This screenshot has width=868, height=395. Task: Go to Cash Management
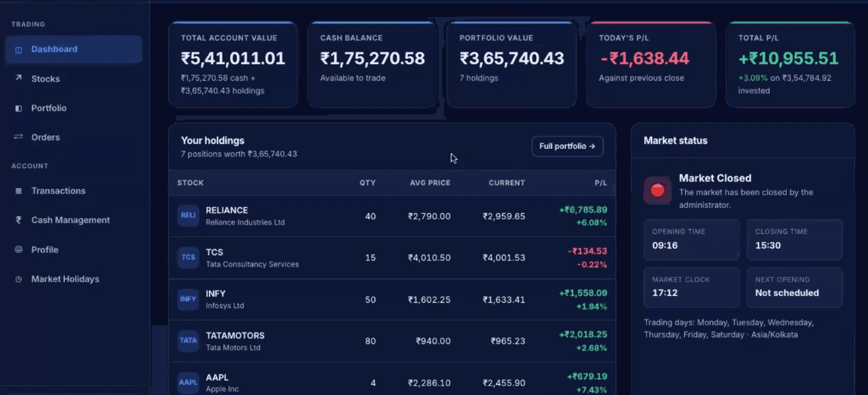[74, 220]
